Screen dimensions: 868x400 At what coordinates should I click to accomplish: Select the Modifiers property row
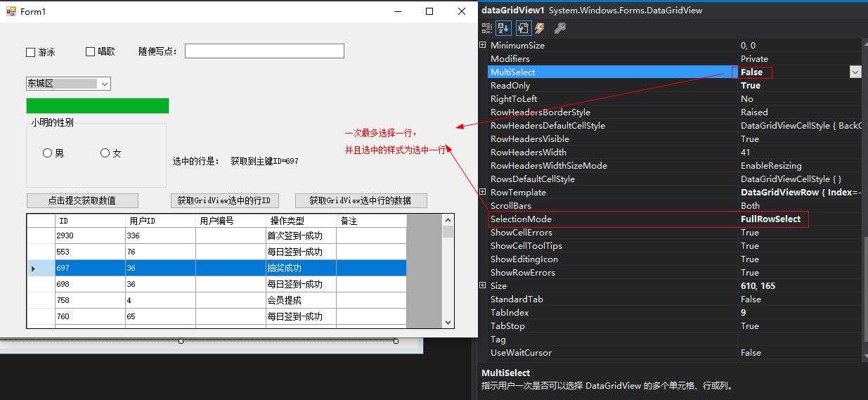(675, 58)
